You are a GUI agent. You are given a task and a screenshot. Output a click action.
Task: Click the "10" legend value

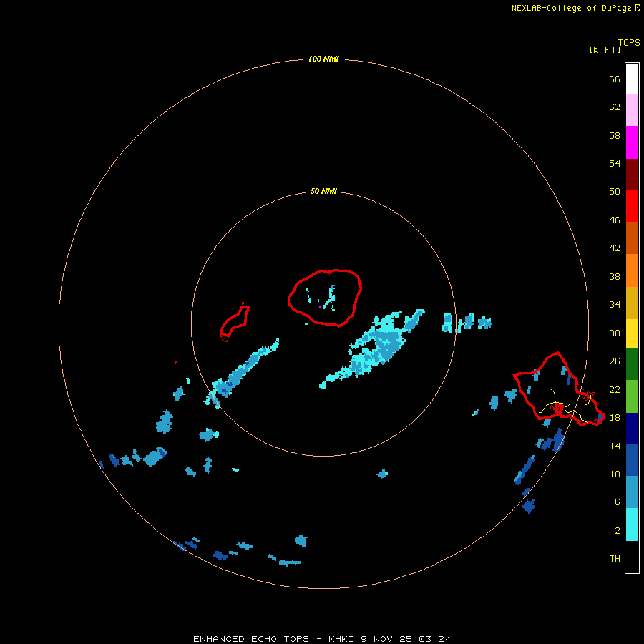pos(615,474)
